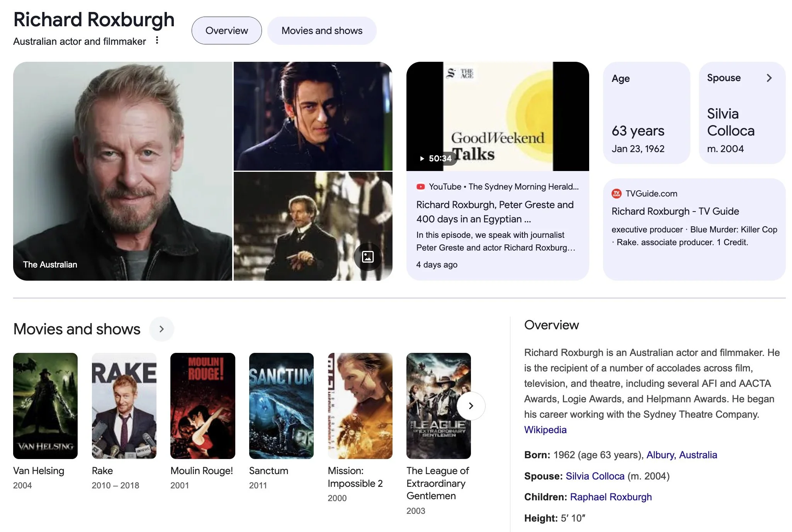792x532 pixels.
Task: Open the Van Helsing movie poster
Action: (x=45, y=406)
